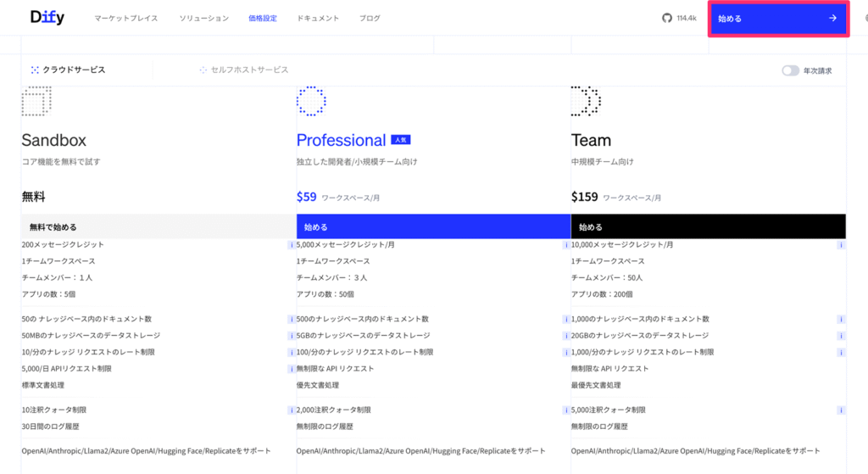This screenshot has height=474, width=868.
Task: Open info icon for Team 5,000注釈クォータ制限
Action: pos(841,410)
